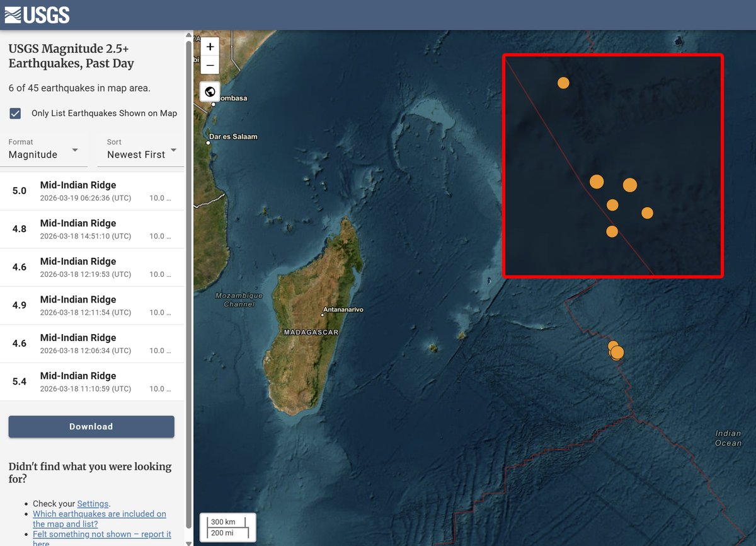The height and width of the screenshot is (546, 756).
Task: Click the 300 km map scale indicator
Action: [227, 521]
